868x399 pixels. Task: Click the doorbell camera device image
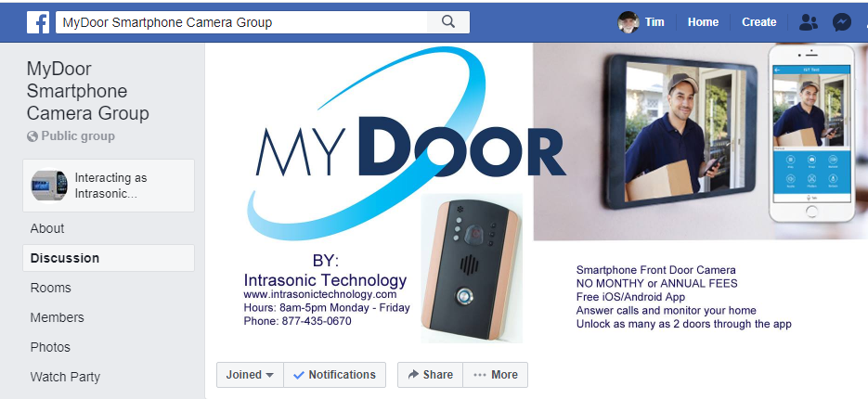(x=471, y=268)
